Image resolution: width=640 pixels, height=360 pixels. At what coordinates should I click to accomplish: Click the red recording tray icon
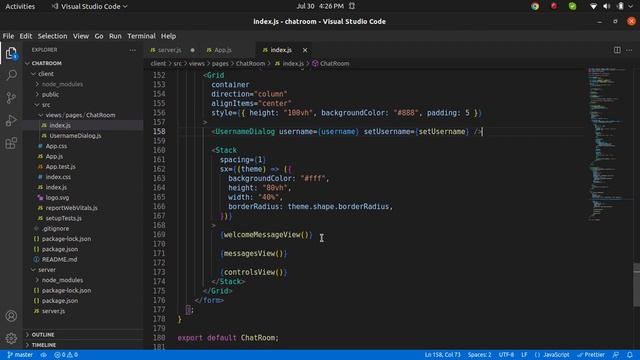coord(554,6)
